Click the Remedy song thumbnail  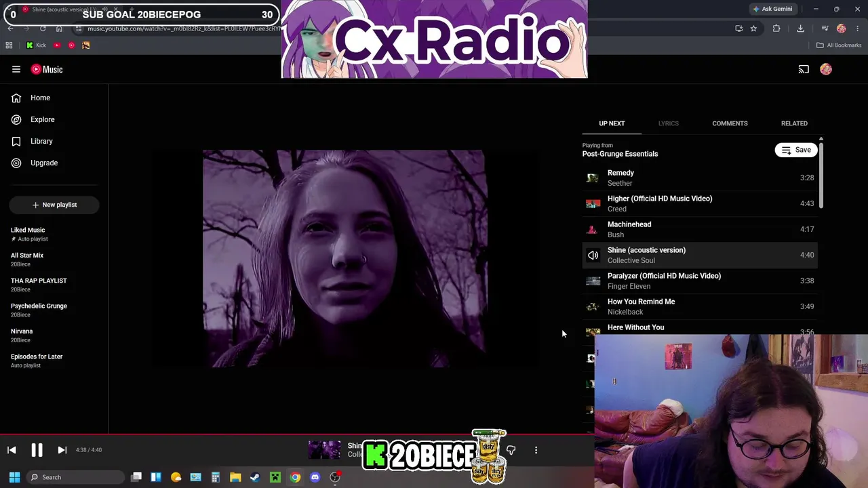coord(593,178)
